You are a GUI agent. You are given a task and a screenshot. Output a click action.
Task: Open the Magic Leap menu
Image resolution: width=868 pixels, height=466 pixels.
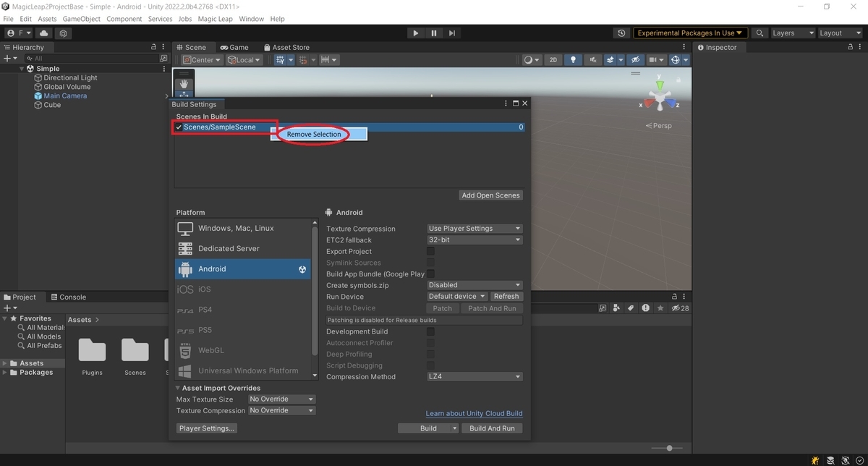pyautogui.click(x=215, y=19)
